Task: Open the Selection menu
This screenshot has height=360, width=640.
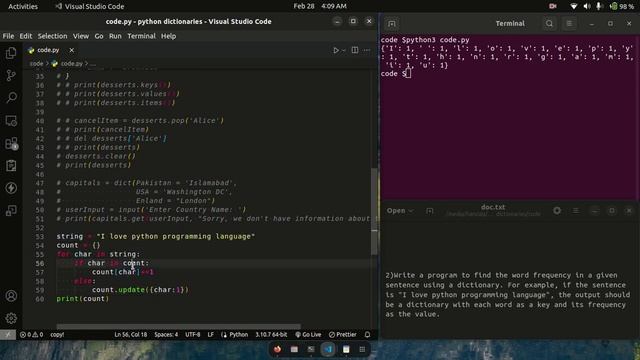Action: pos(52,36)
